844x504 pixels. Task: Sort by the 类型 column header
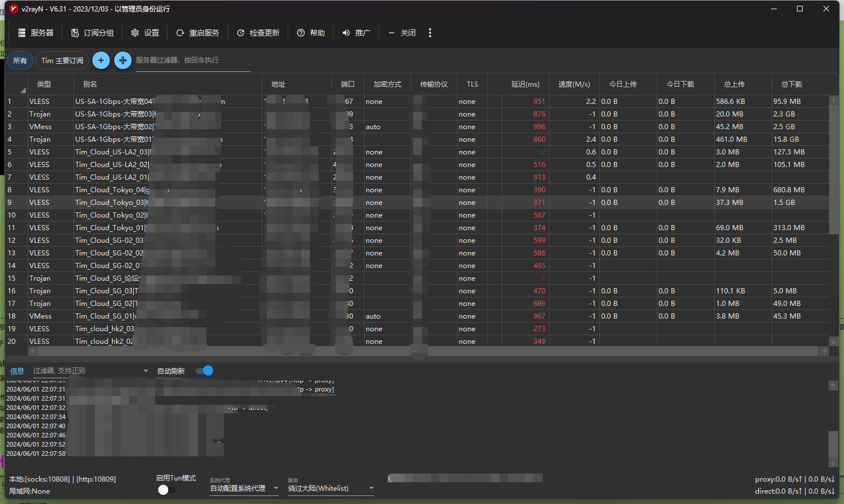click(51, 84)
